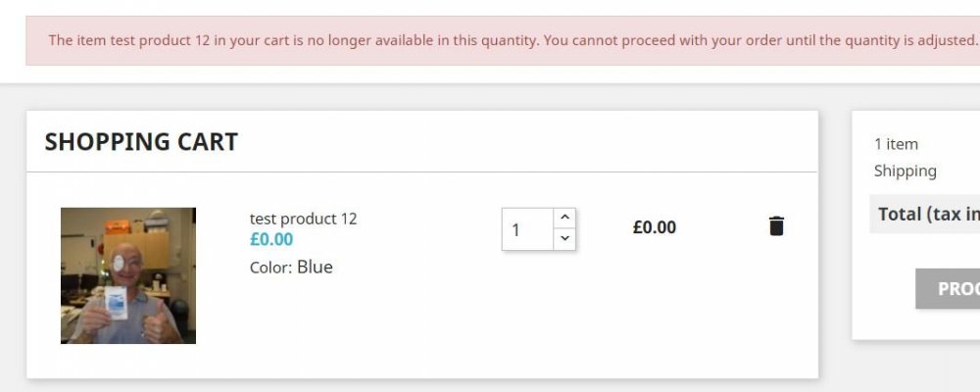Image resolution: width=980 pixels, height=392 pixels.
Task: Increase quantity with the up arrow
Action: pos(564,218)
